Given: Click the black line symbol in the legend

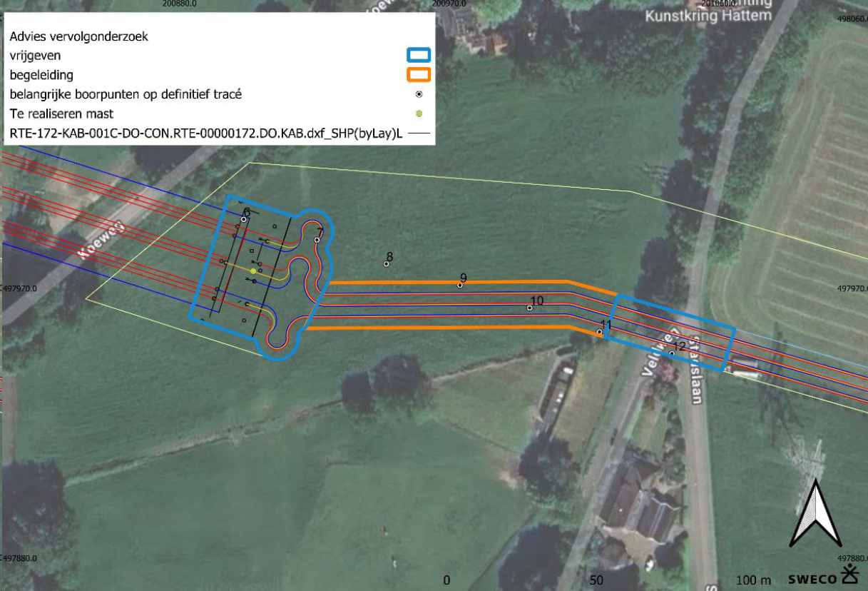Looking at the screenshot, I should click(419, 133).
